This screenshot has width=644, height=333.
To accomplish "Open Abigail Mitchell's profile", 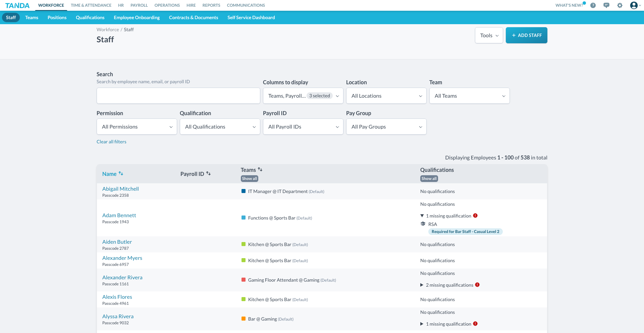I will pos(120,189).
